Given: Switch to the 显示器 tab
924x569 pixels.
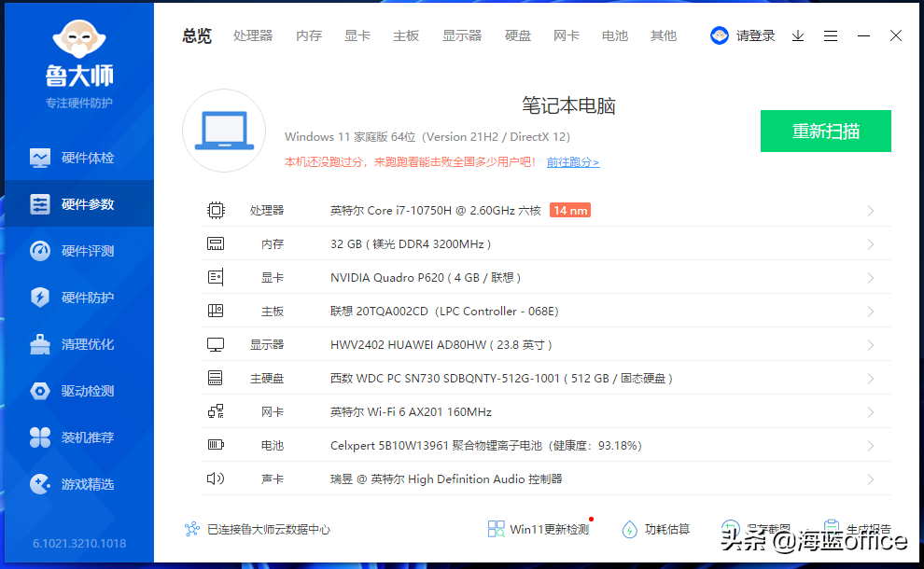Looking at the screenshot, I should pos(462,36).
